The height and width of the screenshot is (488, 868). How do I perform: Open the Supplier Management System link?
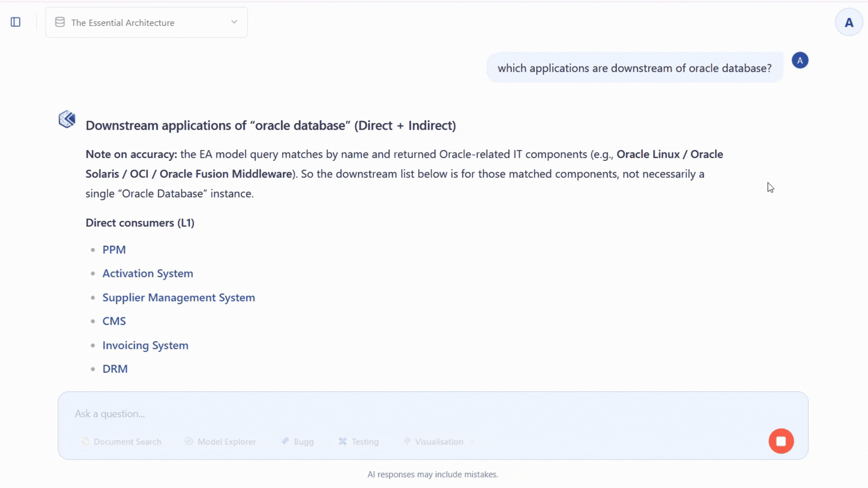[179, 298]
